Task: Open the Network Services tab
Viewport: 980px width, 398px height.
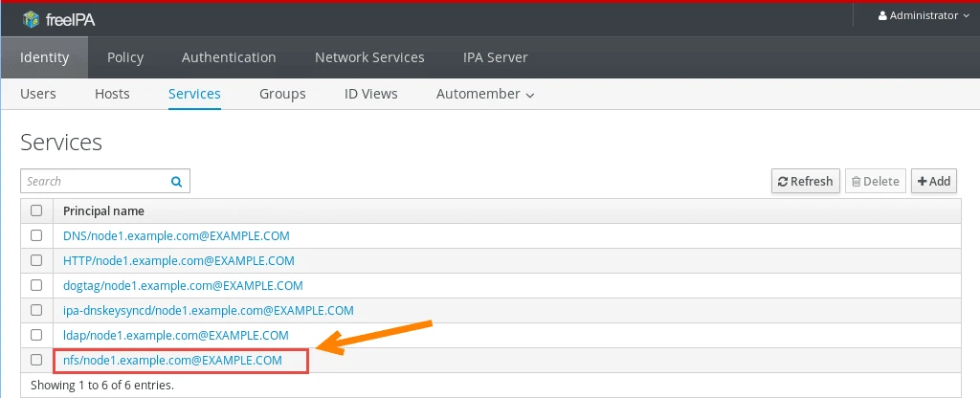Action: tap(369, 57)
